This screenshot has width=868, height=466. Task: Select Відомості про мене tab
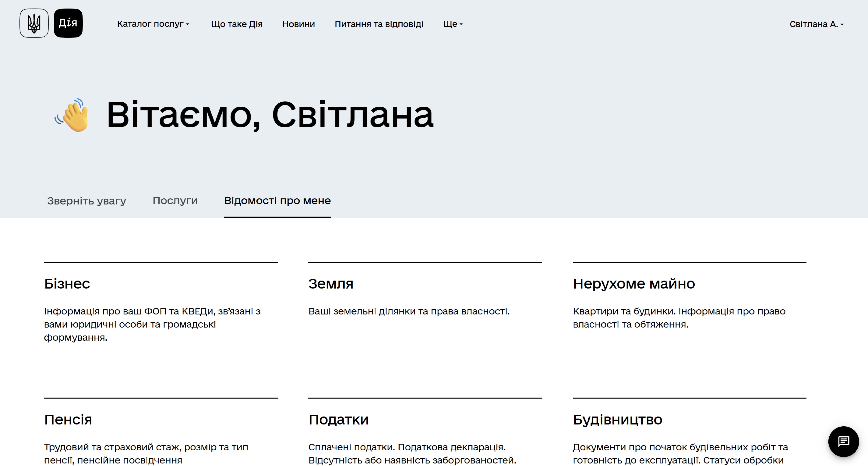tap(277, 201)
